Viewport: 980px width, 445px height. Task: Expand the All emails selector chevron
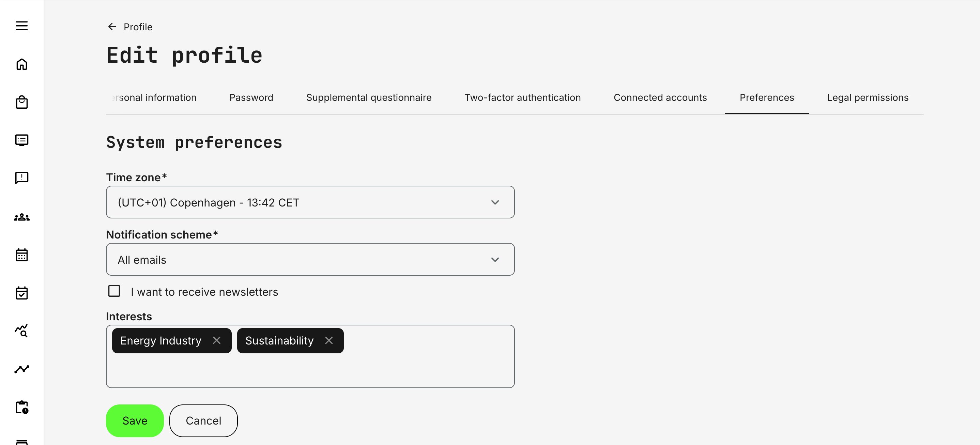[494, 259]
